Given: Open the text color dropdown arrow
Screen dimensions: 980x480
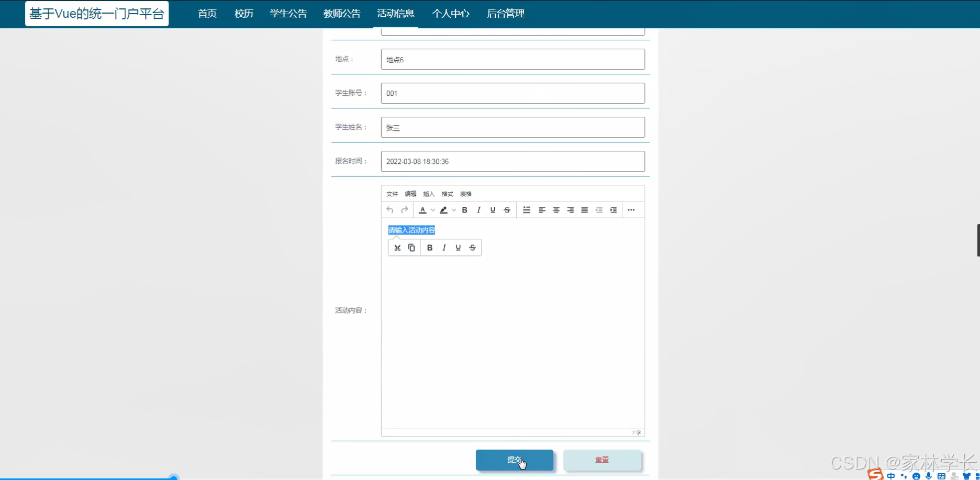Looking at the screenshot, I should pyautogui.click(x=432, y=209).
